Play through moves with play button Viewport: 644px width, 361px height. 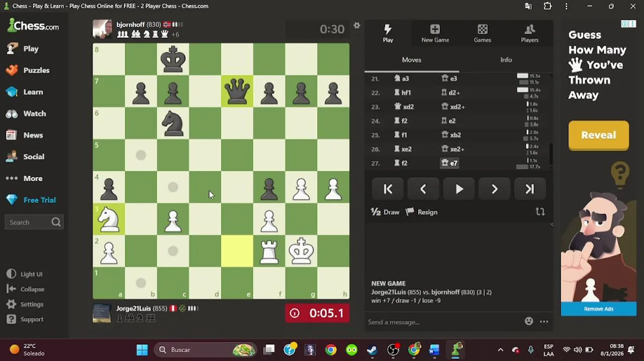pos(459,189)
